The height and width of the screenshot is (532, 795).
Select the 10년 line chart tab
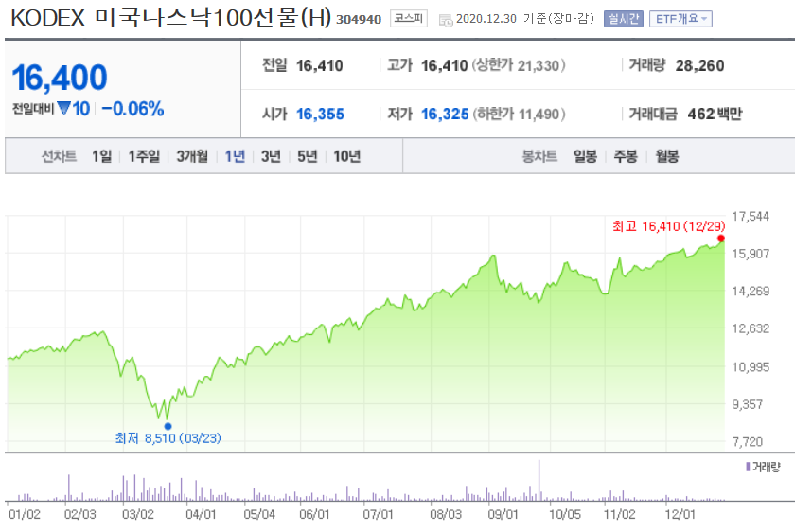346,156
